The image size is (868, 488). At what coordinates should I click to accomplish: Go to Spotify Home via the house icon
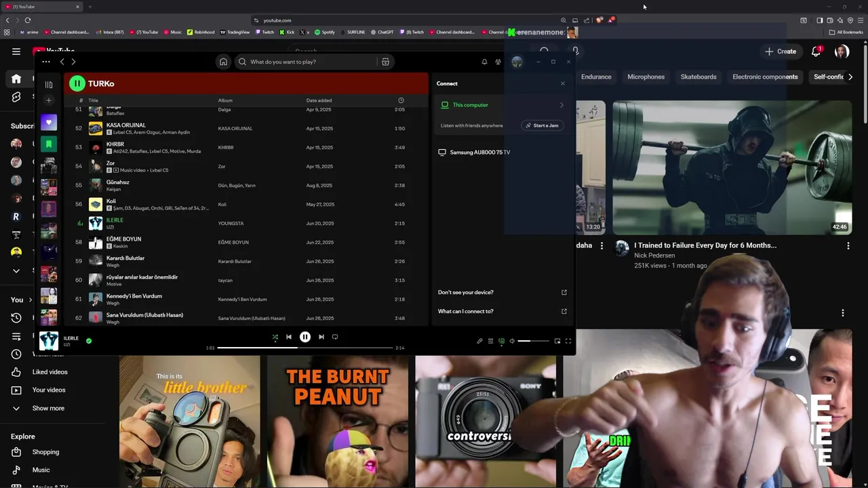point(223,62)
